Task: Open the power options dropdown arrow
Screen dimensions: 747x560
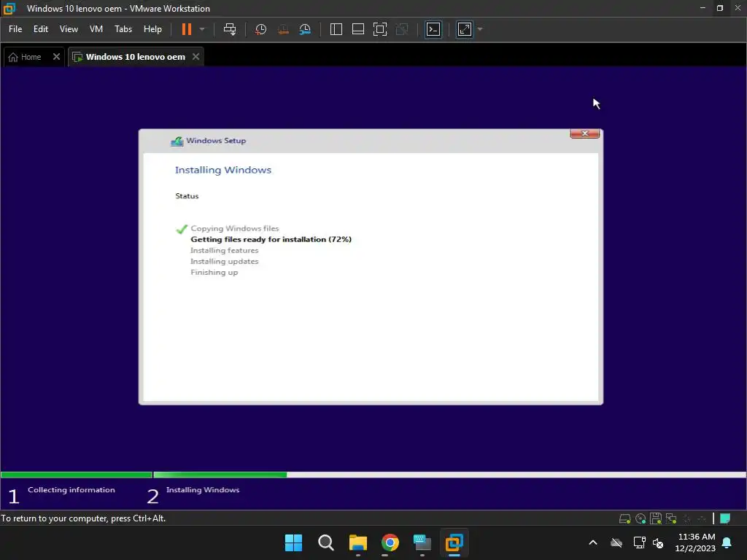Action: point(202,29)
